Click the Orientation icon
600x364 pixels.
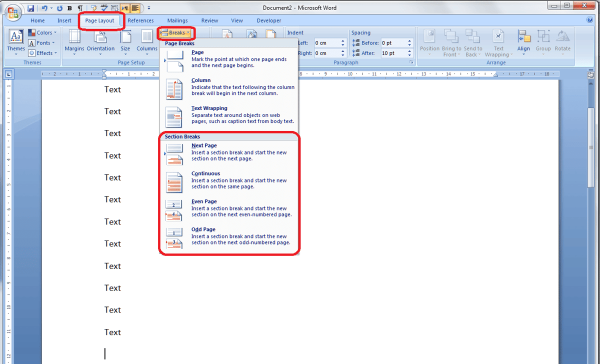click(100, 41)
